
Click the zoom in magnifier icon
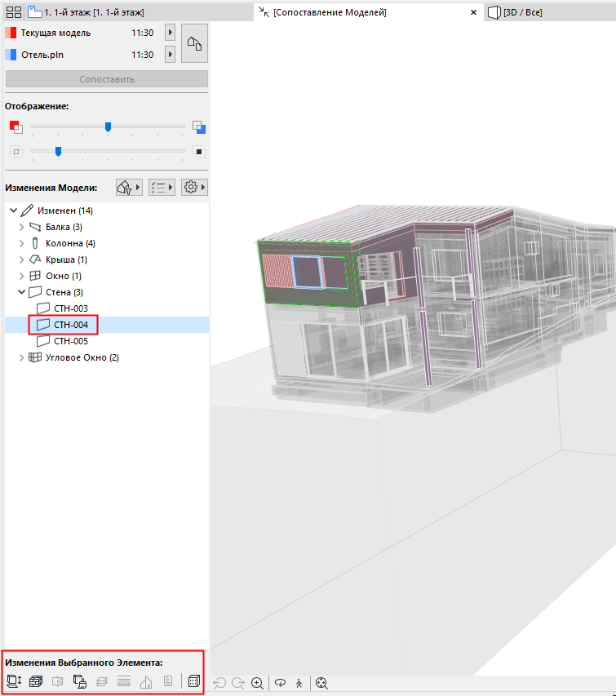pos(257,683)
